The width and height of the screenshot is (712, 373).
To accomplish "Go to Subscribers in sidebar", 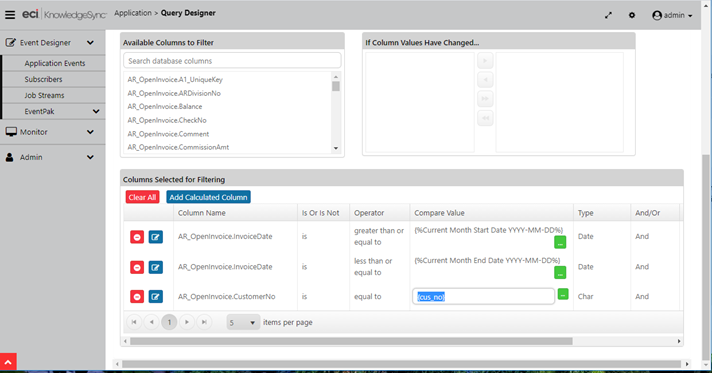I will coord(44,80).
